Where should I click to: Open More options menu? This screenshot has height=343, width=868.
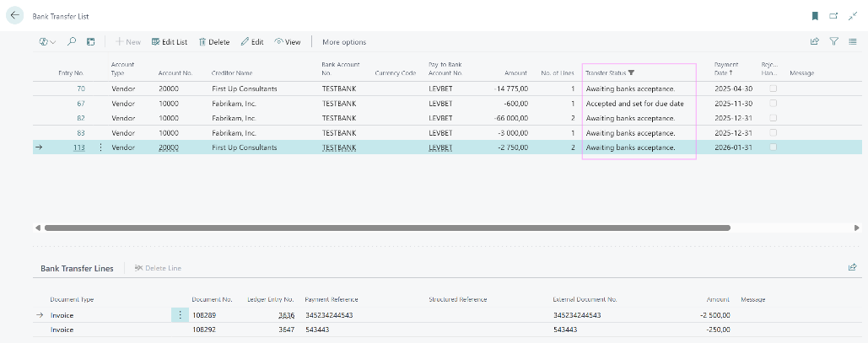(x=344, y=42)
